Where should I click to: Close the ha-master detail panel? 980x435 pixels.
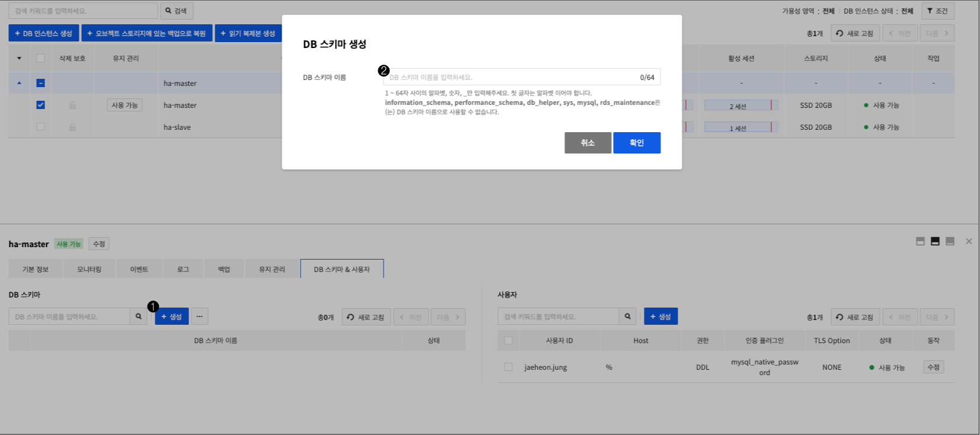(969, 241)
